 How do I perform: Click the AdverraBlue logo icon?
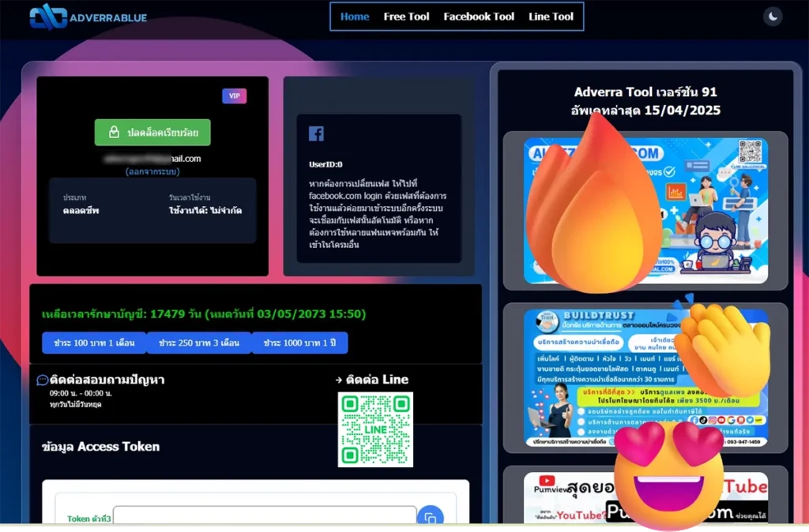(47, 17)
